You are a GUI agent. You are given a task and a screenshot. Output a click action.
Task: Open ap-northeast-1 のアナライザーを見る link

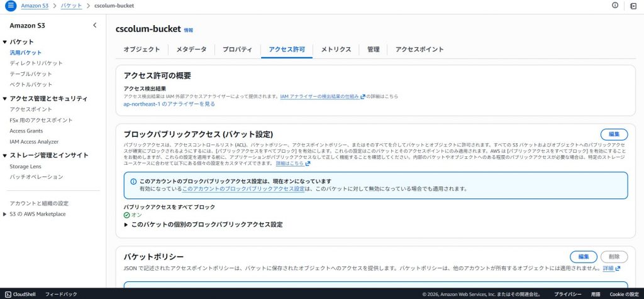169,104
